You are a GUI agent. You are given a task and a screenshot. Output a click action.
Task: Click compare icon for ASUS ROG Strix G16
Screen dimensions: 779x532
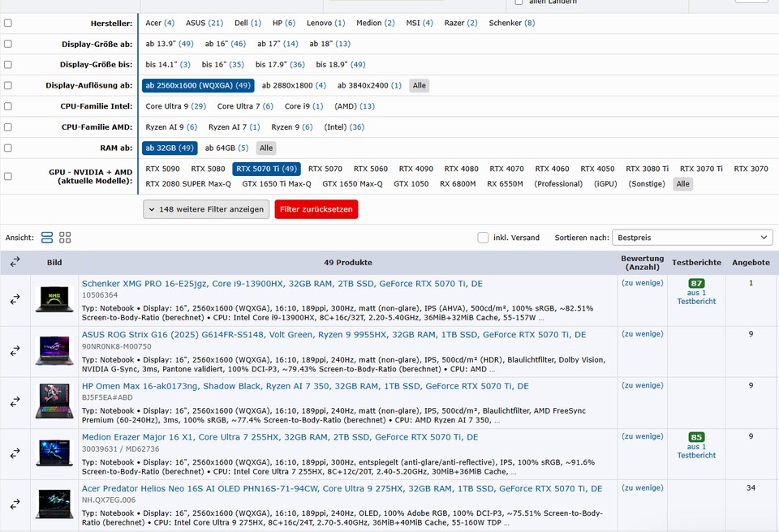pos(15,351)
